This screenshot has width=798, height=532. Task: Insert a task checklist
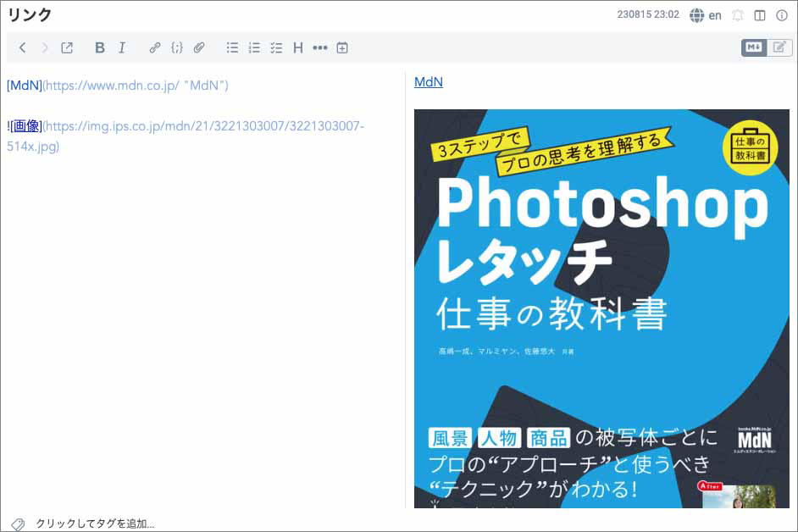pos(276,47)
